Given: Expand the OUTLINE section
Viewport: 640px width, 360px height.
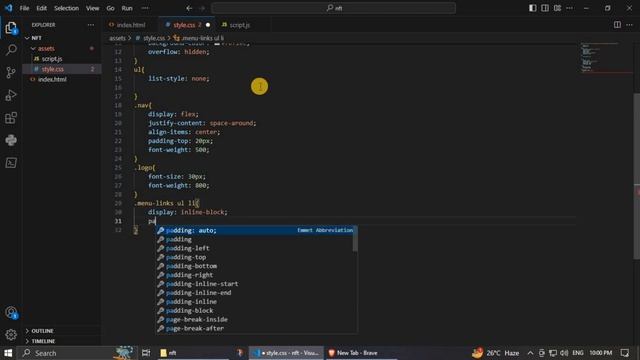Looking at the screenshot, I should [x=61, y=331].
